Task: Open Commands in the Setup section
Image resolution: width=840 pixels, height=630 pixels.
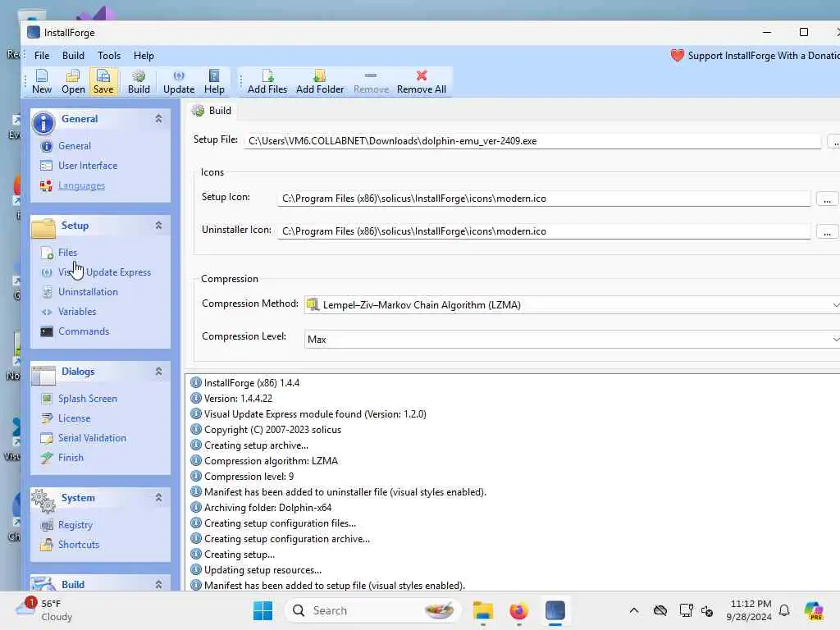Action: click(x=84, y=331)
